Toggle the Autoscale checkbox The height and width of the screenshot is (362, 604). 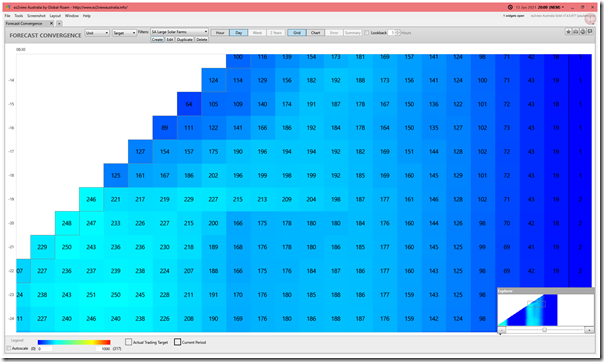[9, 348]
